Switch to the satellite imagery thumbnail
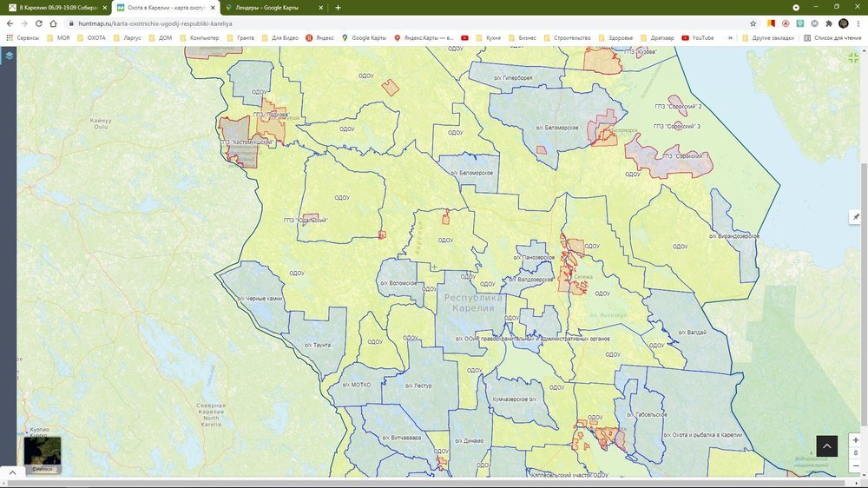The image size is (868, 488). pos(42,452)
